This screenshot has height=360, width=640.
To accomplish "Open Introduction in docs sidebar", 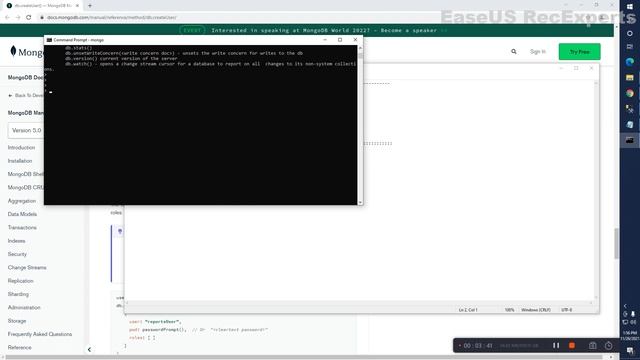I will tap(21, 147).
